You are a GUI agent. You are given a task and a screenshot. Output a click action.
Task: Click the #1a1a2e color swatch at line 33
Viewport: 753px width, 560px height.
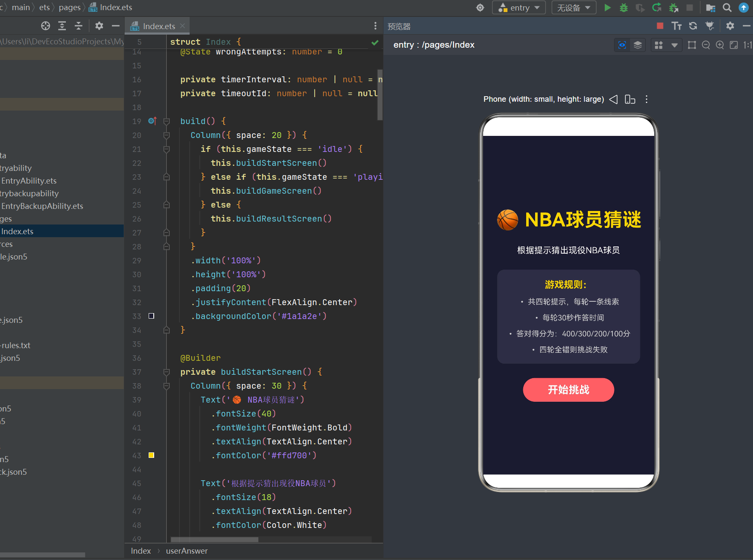151,316
